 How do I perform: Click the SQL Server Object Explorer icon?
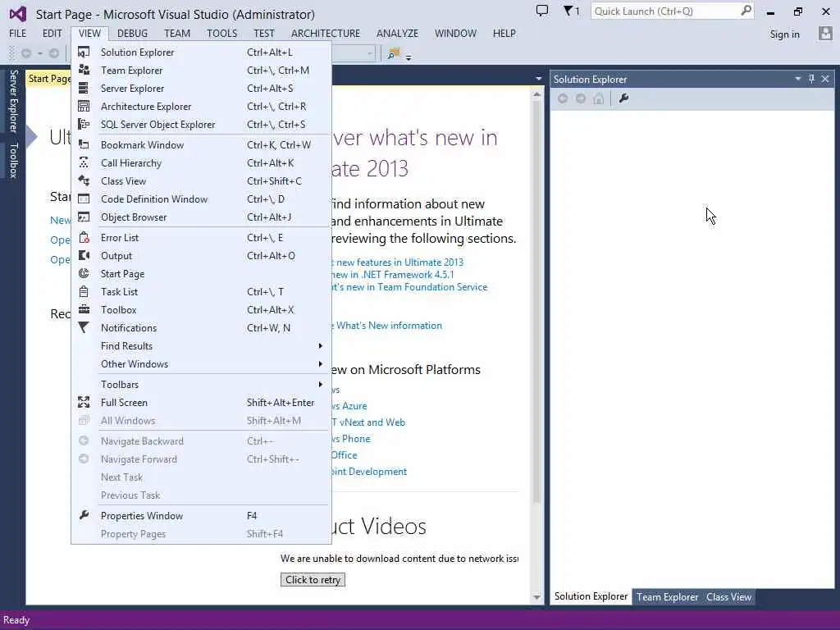pyautogui.click(x=84, y=125)
